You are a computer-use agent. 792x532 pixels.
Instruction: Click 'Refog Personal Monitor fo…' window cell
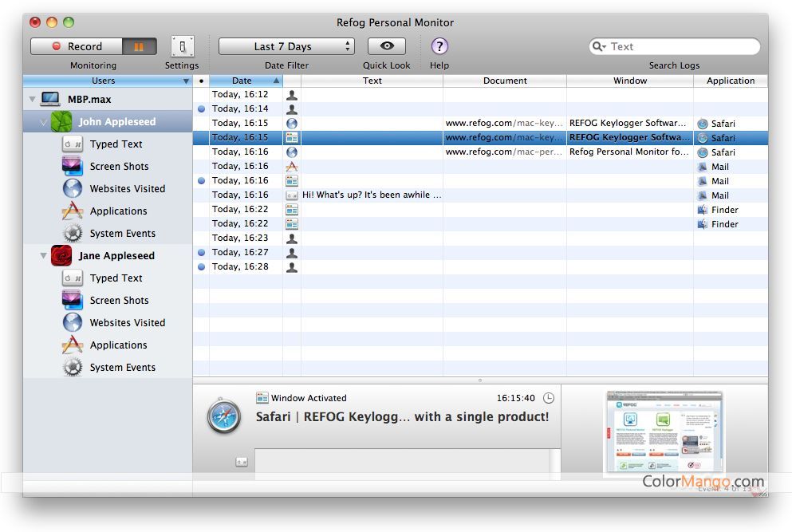coord(630,152)
